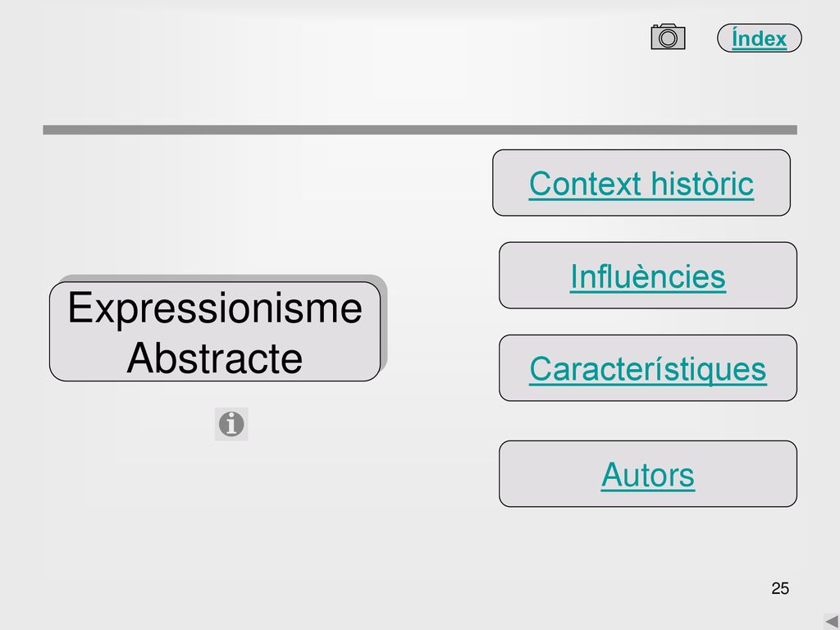Viewport: 840px width, 630px height.
Task: Click the previous slide arrow in corner
Action: tap(832, 622)
